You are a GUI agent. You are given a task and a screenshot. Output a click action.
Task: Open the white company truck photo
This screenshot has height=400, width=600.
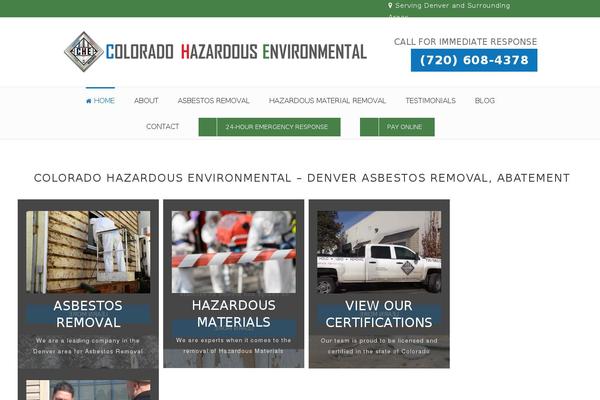pos(379,252)
